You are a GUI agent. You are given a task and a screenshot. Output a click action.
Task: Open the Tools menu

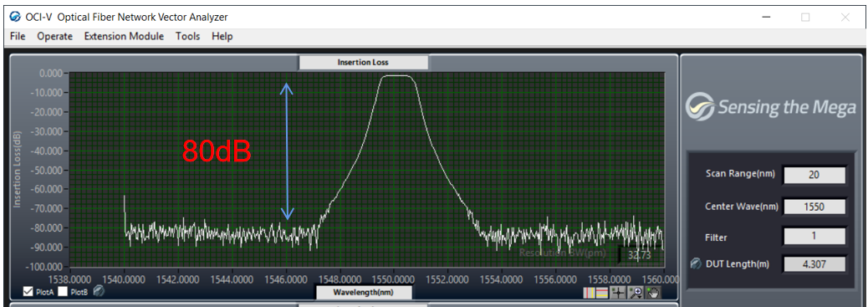[187, 36]
